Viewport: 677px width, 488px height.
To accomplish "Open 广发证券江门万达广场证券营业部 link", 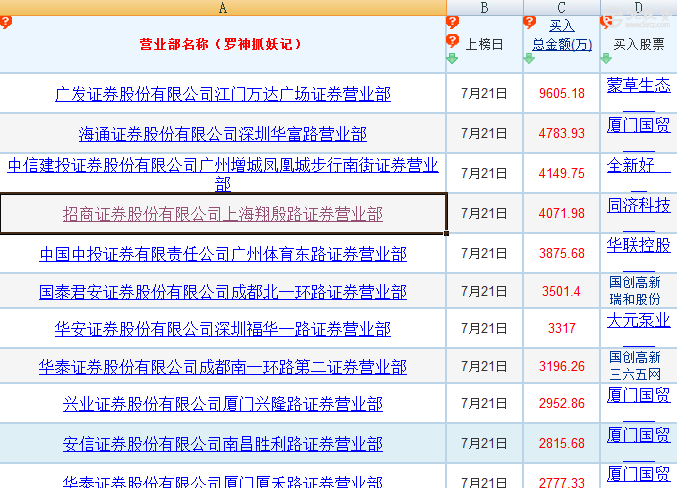I will coord(223,94).
